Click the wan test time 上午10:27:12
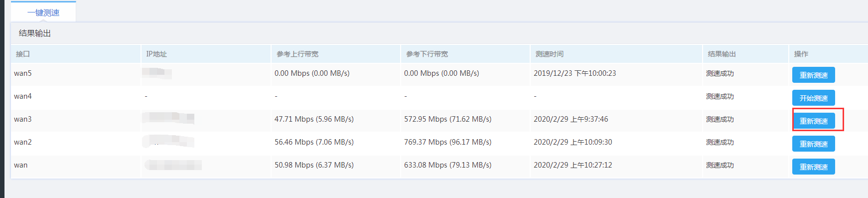 tap(591, 165)
